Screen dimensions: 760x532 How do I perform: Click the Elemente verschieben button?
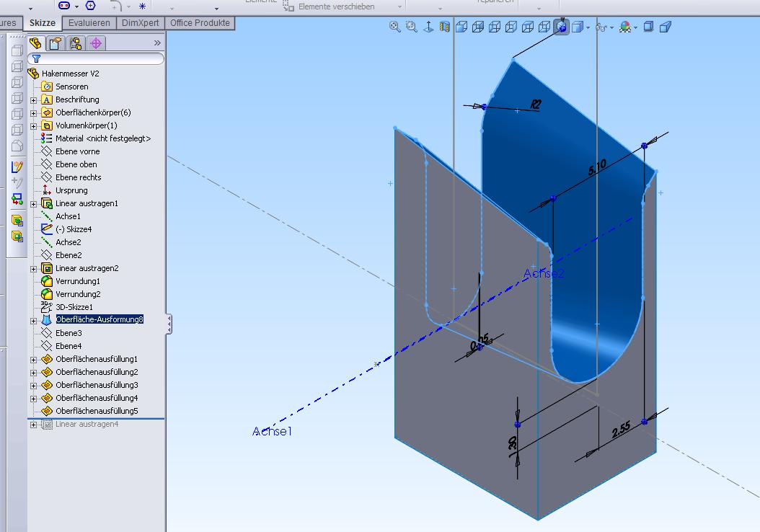point(330,6)
